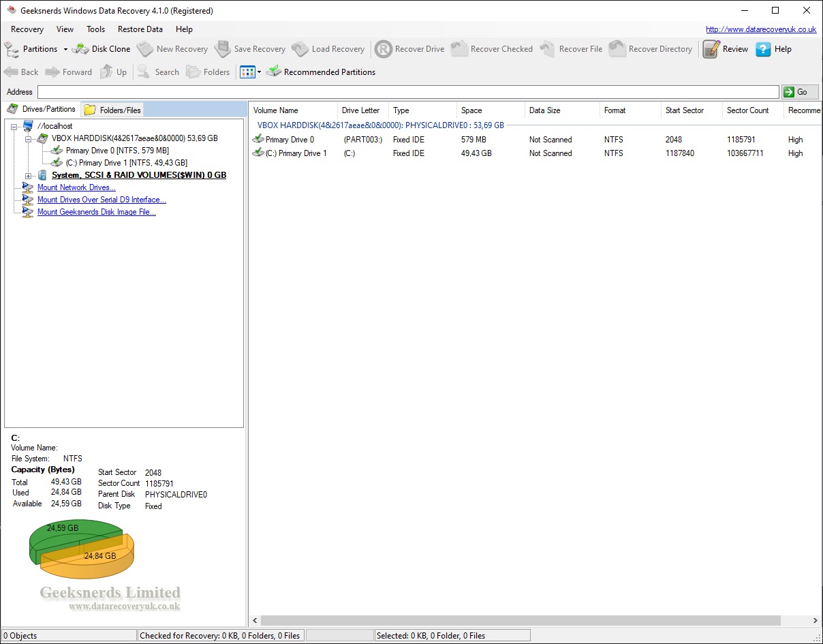Sort by Volume Name column header
The image size is (823, 644).
(293, 110)
